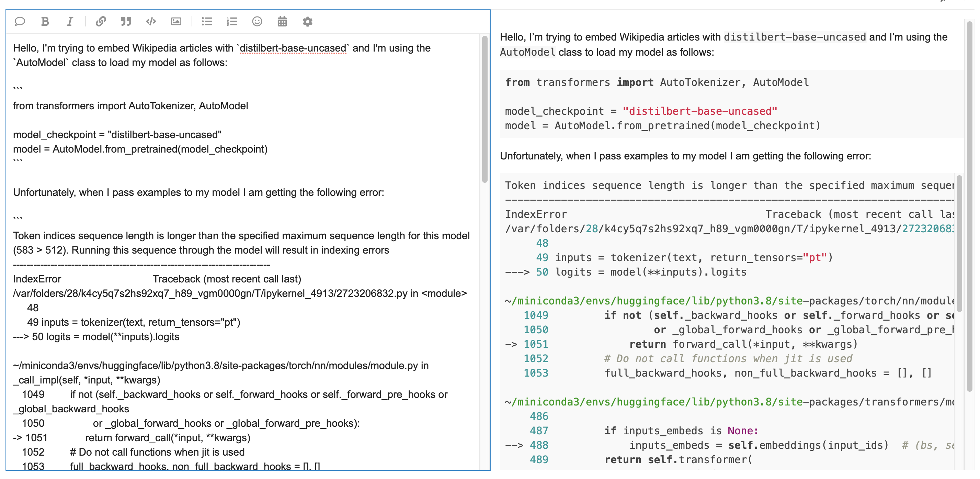Select the misspelled word distilbert-base-uncased
The height and width of the screenshot is (479, 980).
[293, 48]
